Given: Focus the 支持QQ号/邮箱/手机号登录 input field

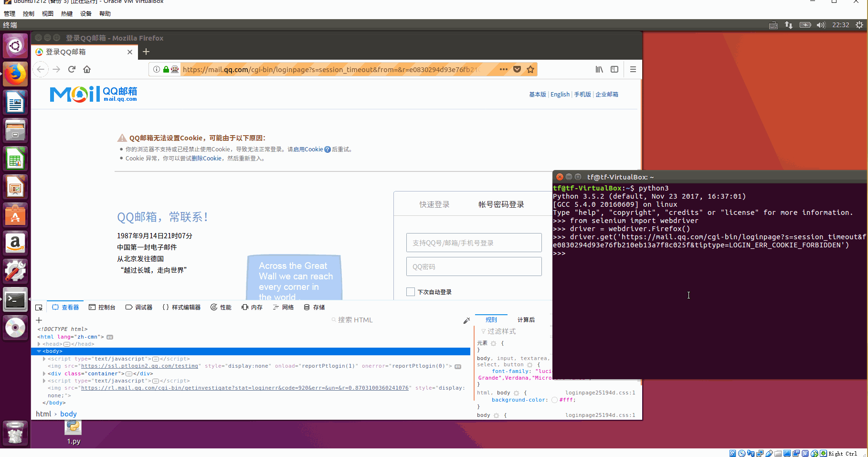Looking at the screenshot, I should tap(474, 243).
